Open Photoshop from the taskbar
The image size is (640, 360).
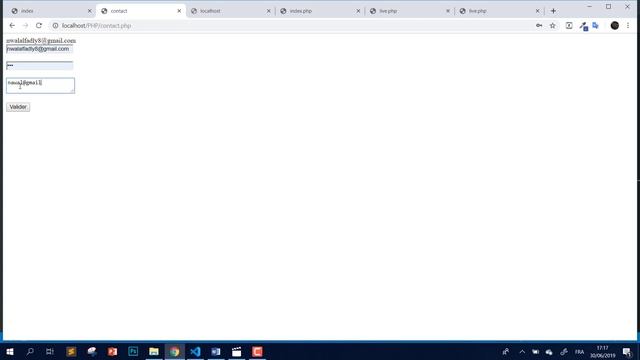(133, 351)
